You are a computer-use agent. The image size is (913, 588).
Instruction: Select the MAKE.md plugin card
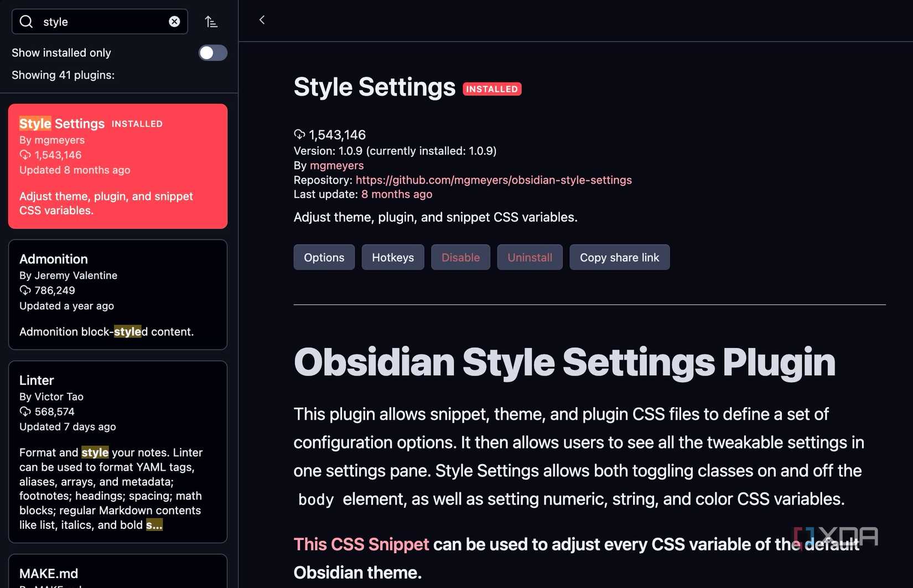pyautogui.click(x=117, y=574)
